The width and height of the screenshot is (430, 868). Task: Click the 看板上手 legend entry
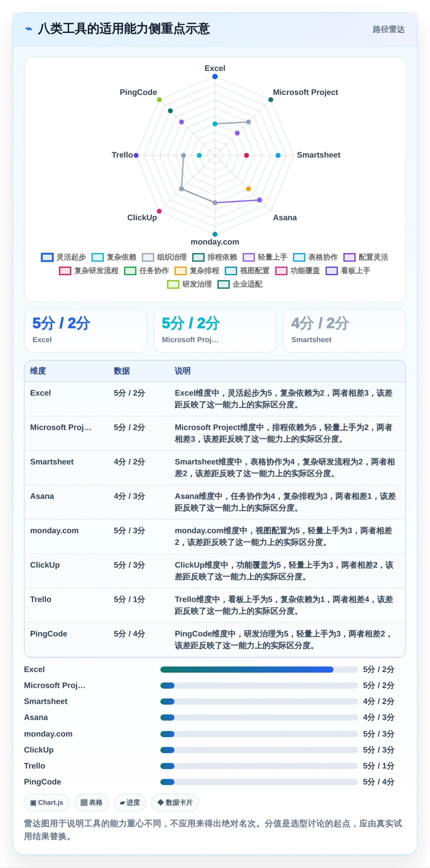tap(348, 271)
